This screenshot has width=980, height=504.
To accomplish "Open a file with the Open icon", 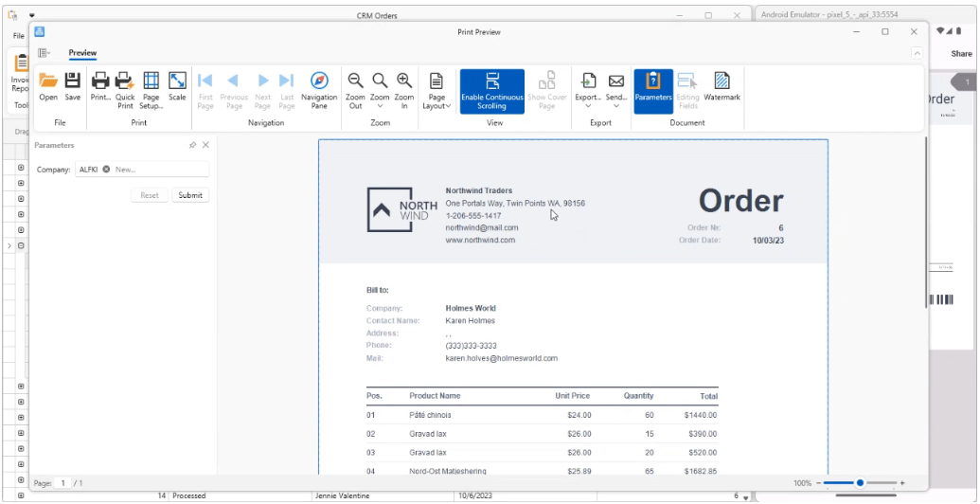I will pyautogui.click(x=48, y=86).
